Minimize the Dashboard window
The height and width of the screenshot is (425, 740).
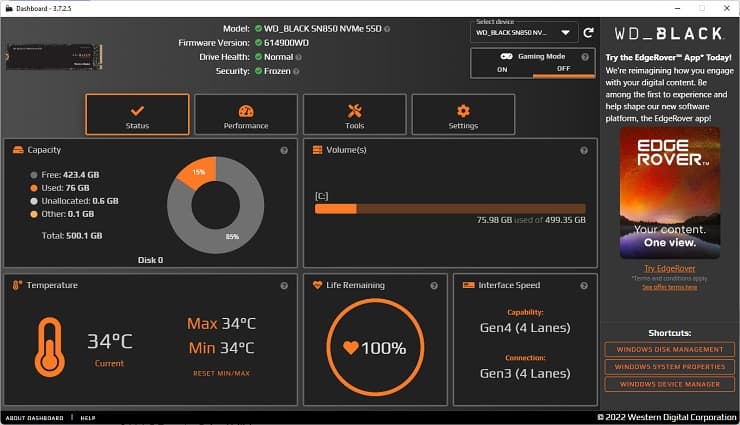678,8
